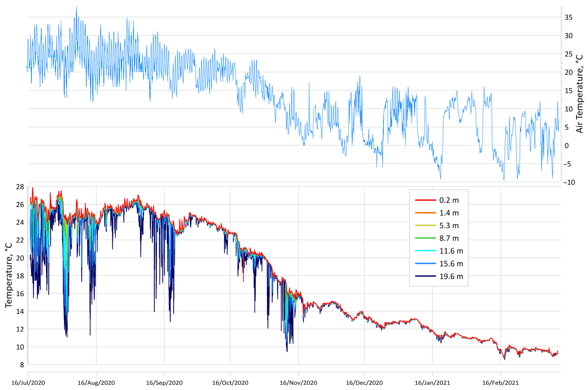Click the red 0.2 m legend line
The image size is (588, 390).
pos(425,200)
